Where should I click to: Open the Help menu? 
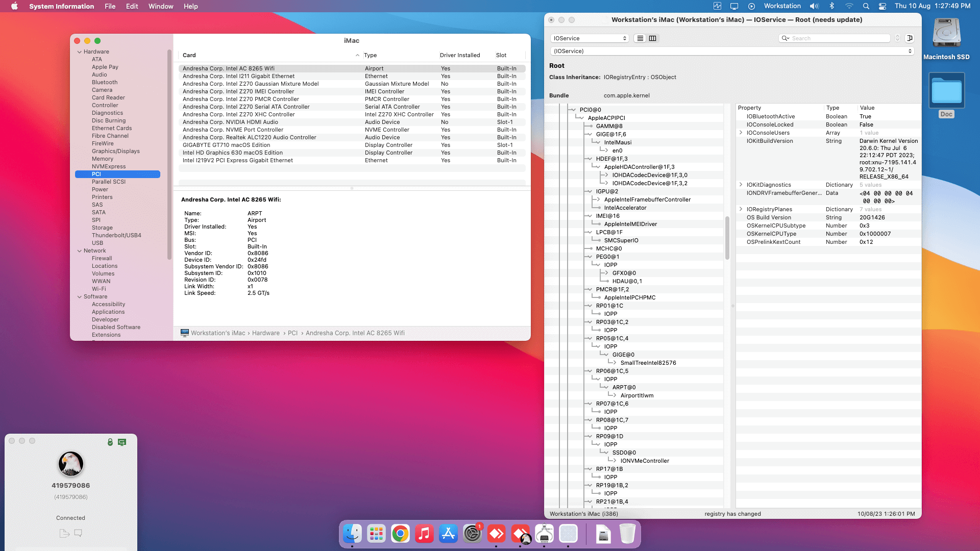click(190, 6)
